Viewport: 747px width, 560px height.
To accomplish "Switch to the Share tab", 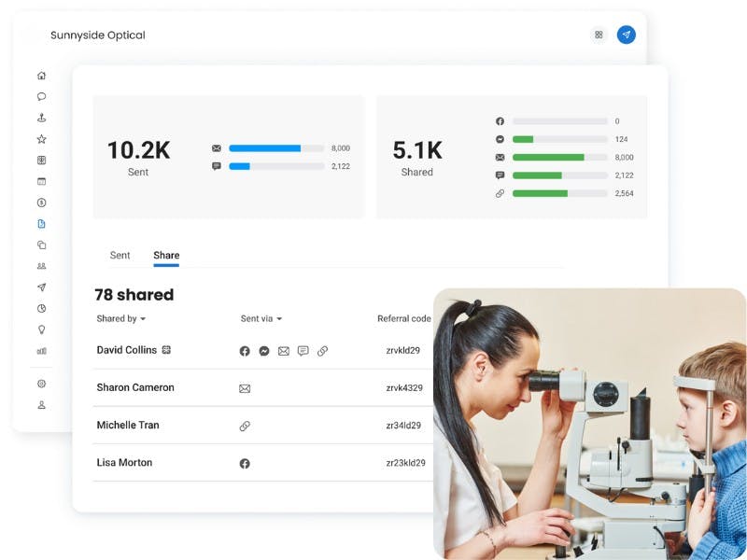I will tap(166, 255).
